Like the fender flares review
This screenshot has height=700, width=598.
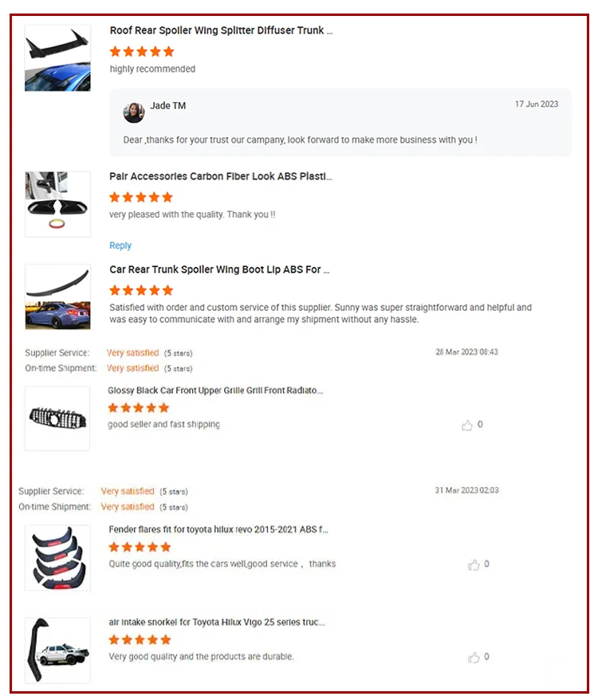click(474, 564)
